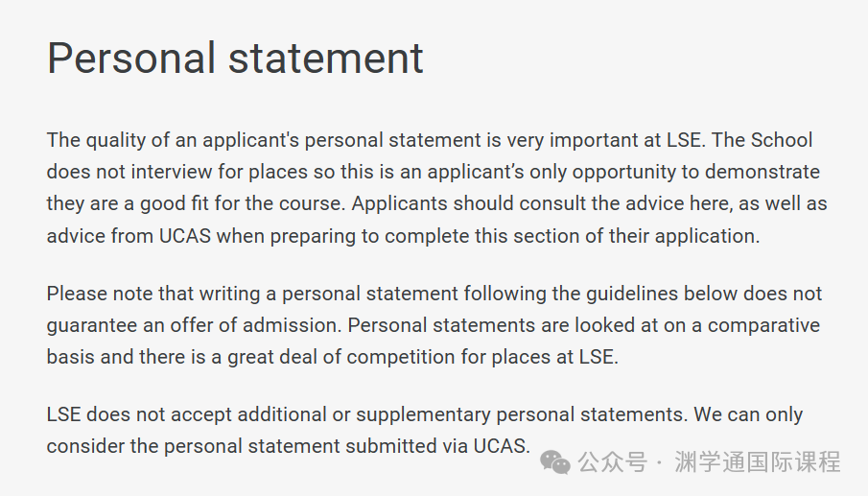
Task: Click 'LSE' beginning the last paragraph
Action: [x=63, y=414]
